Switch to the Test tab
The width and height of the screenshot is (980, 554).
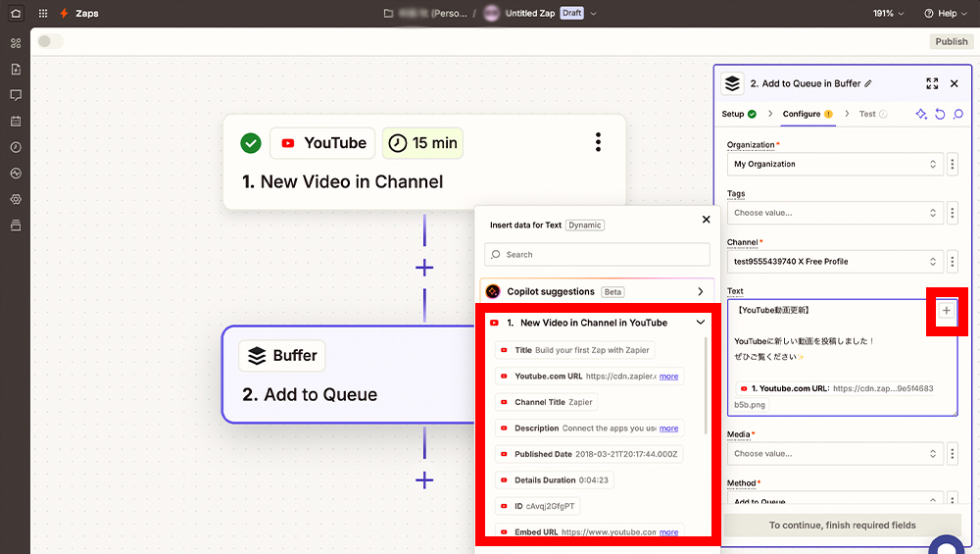click(872, 114)
